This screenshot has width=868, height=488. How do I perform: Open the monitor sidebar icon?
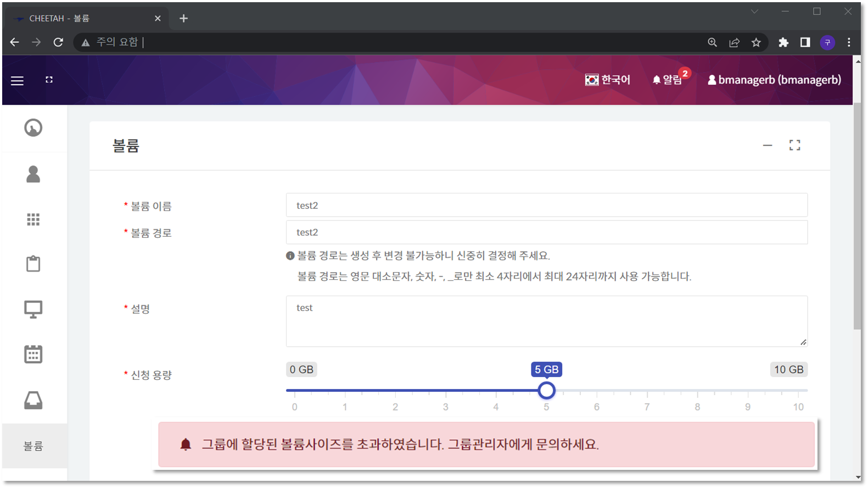33,309
